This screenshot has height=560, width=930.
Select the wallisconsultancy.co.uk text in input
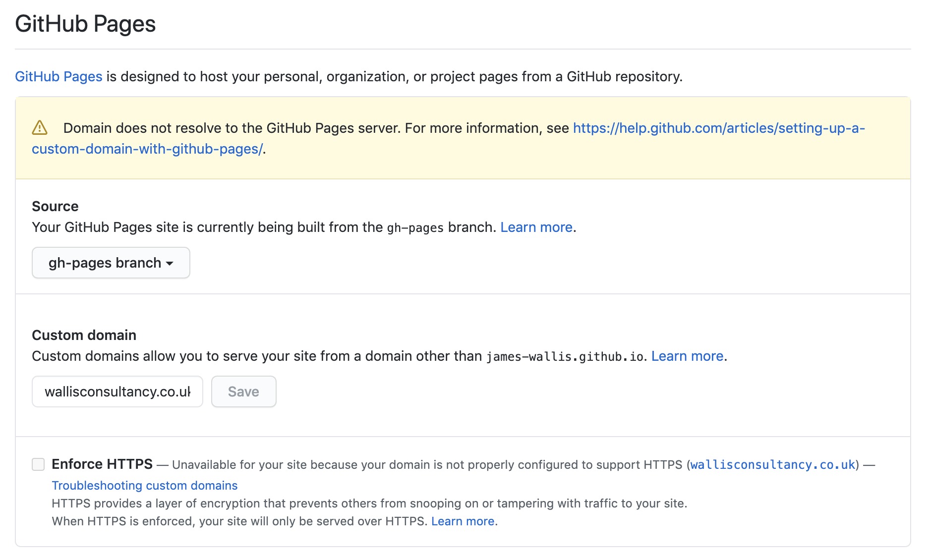click(x=117, y=392)
